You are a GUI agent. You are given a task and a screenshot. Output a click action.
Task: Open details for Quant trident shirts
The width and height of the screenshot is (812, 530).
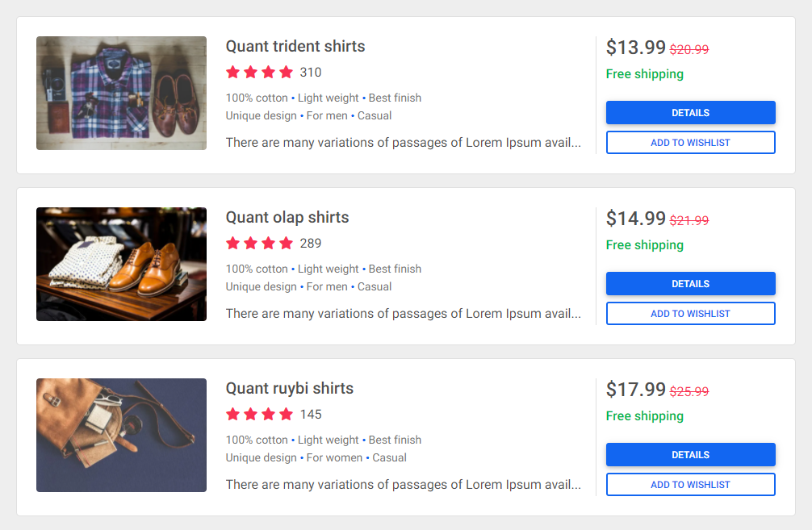point(690,112)
